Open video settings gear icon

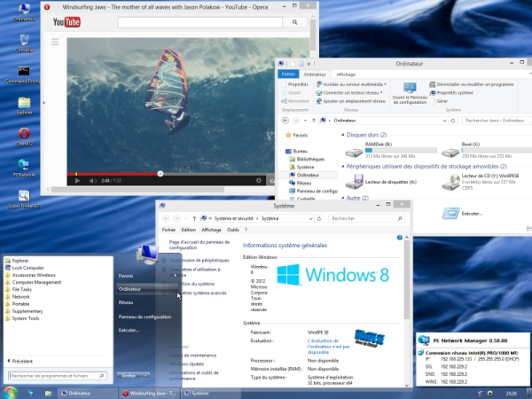[x=259, y=181]
